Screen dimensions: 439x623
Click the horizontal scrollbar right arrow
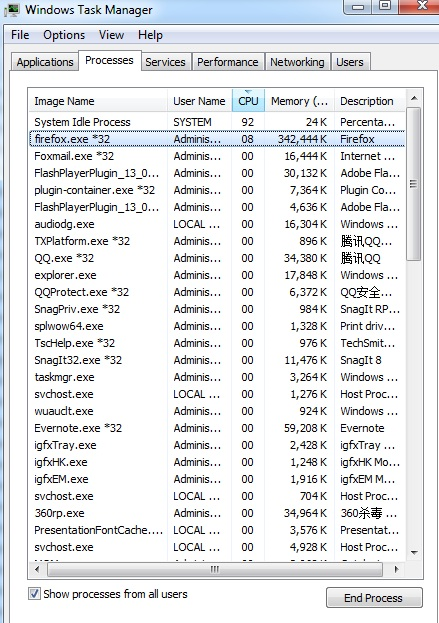click(396, 569)
